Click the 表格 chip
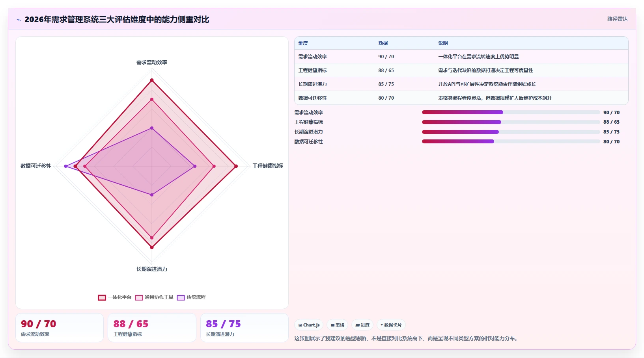 337,325
